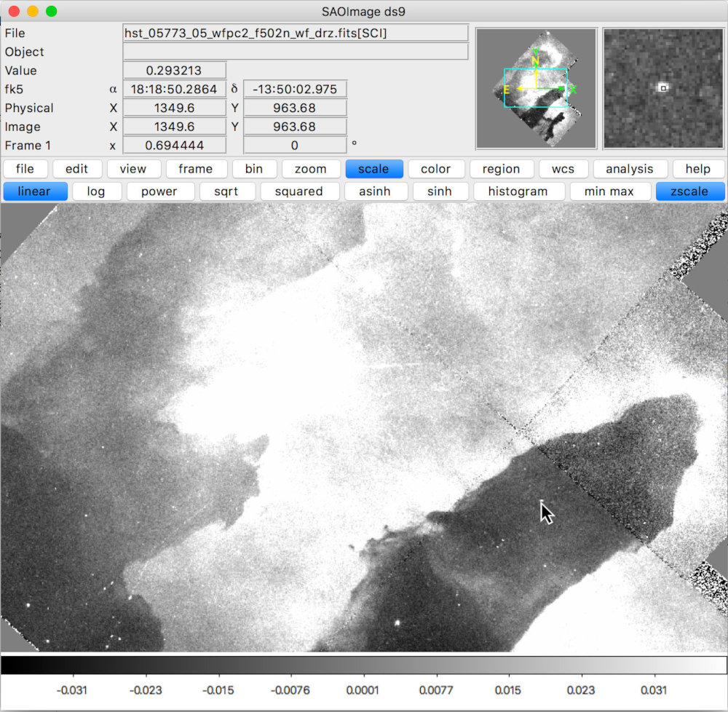Click the grayscale colorbar
728x712 pixels.
point(364,665)
